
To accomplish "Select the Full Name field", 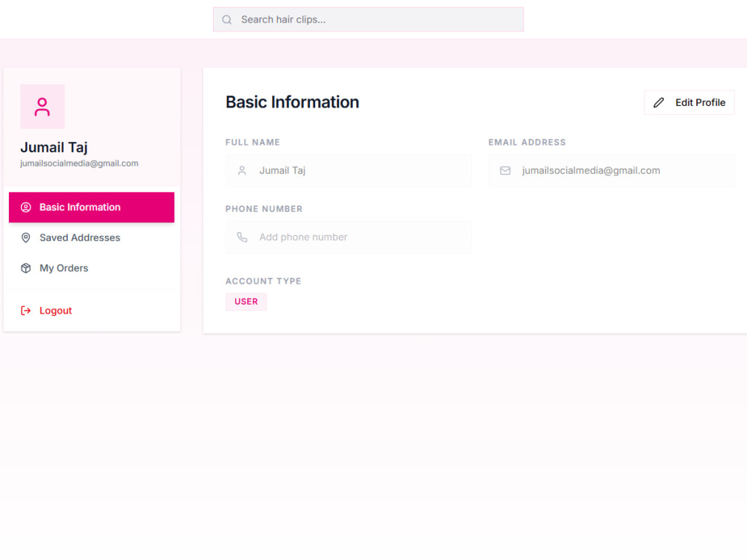I will [349, 170].
